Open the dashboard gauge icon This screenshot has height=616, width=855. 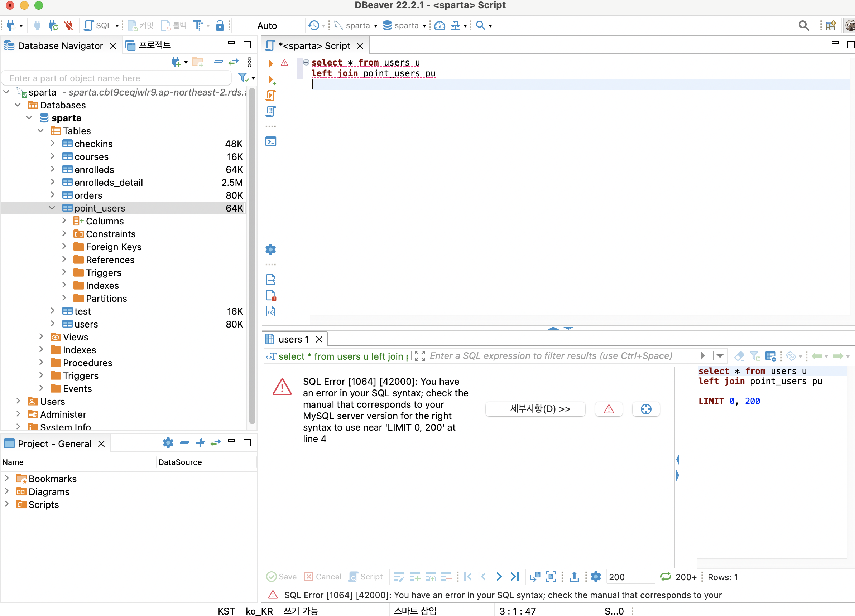click(x=440, y=26)
